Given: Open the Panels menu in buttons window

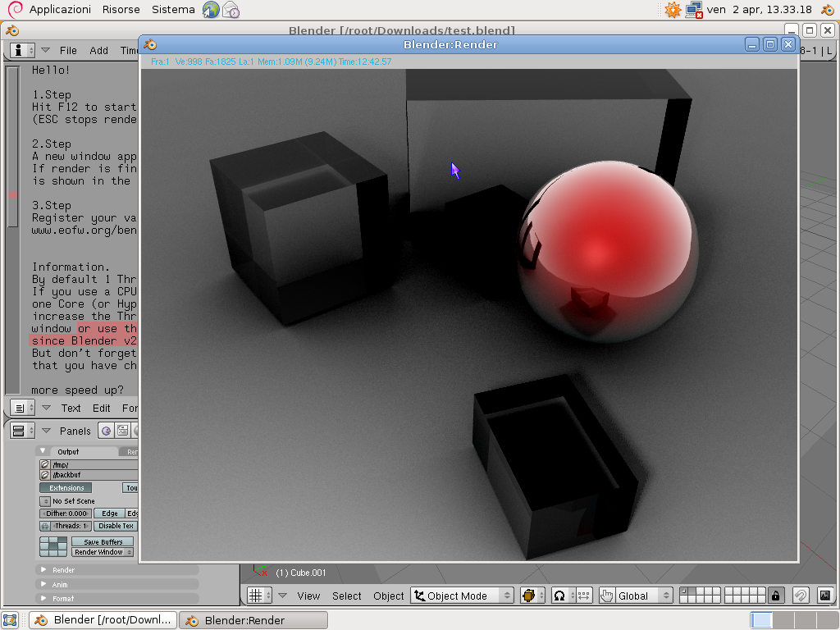Looking at the screenshot, I should [x=75, y=431].
